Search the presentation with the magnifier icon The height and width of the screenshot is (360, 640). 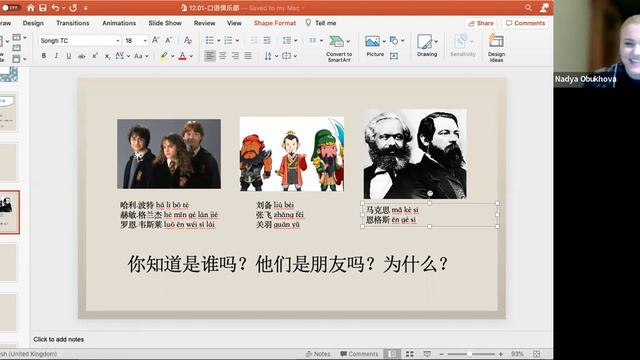(529, 7)
